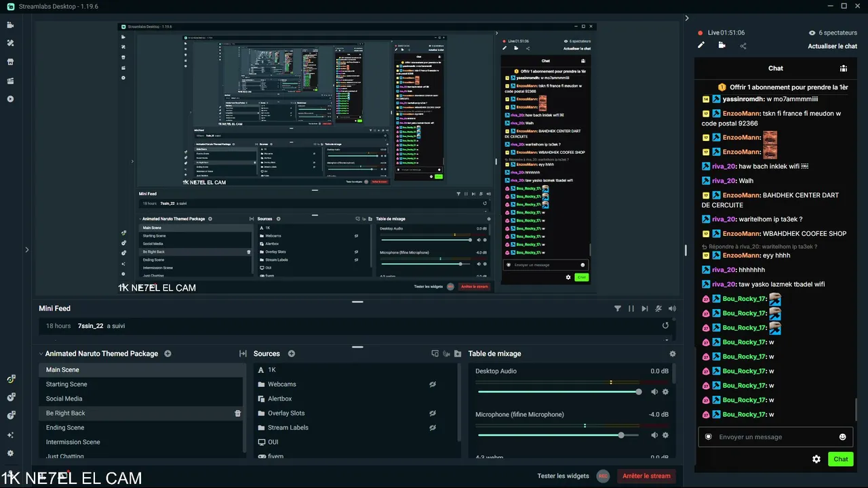
Task: Add a new source with the plus icon
Action: 292,354
